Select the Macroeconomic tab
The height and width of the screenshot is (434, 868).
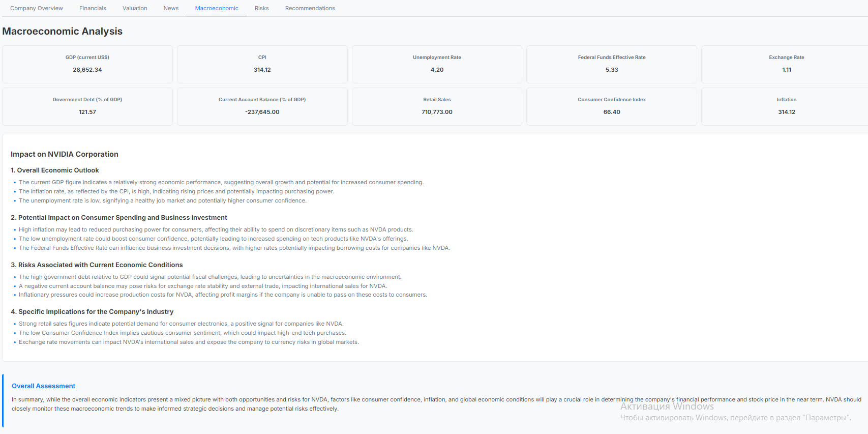pyautogui.click(x=217, y=8)
